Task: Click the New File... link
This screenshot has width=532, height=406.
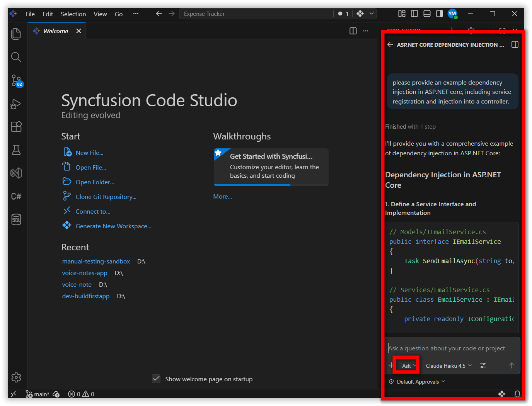Action: (x=89, y=153)
